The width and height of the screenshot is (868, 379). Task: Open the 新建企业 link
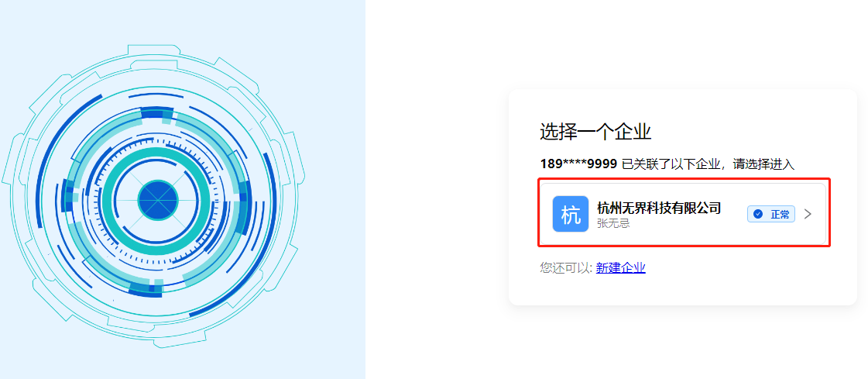click(x=620, y=268)
